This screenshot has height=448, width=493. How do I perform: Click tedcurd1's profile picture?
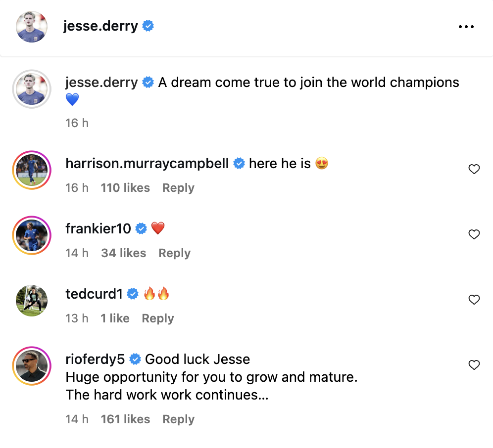pos(32,300)
